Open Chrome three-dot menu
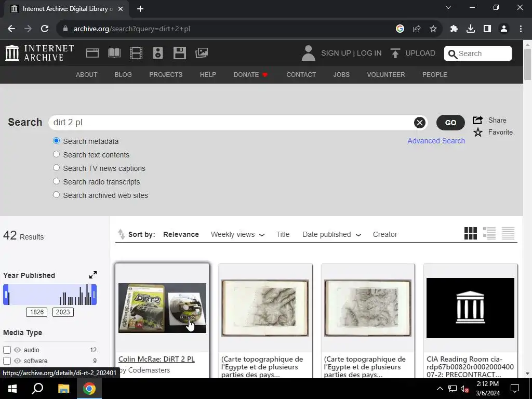The image size is (532, 399). pyautogui.click(x=521, y=29)
